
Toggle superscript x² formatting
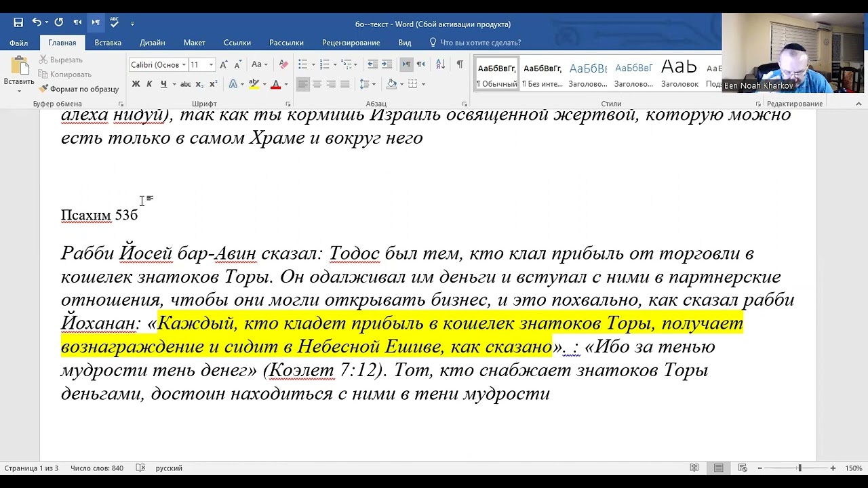pyautogui.click(x=213, y=84)
